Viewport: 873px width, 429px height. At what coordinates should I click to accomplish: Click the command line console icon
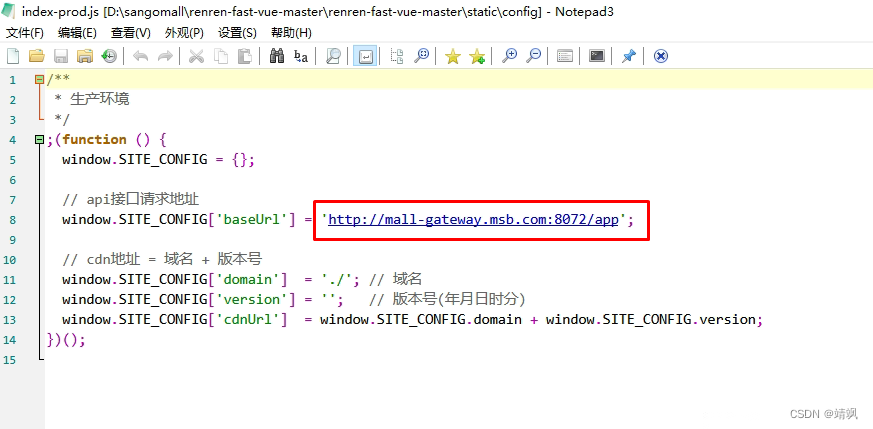pos(597,56)
